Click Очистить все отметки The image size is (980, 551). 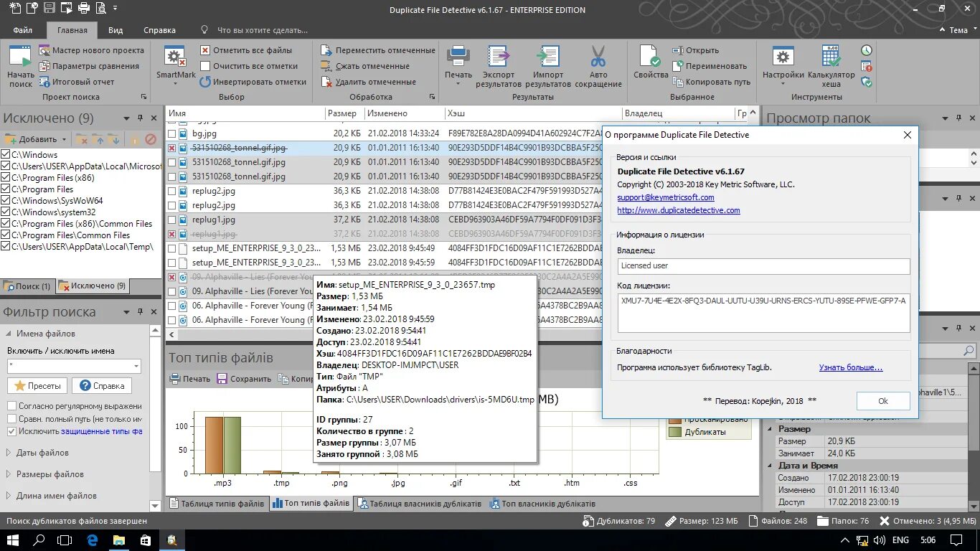click(x=248, y=66)
